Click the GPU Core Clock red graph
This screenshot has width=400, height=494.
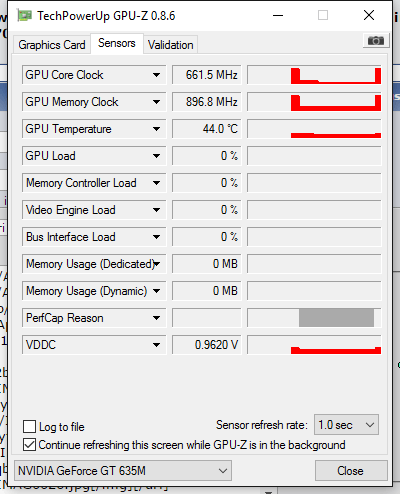(314, 75)
